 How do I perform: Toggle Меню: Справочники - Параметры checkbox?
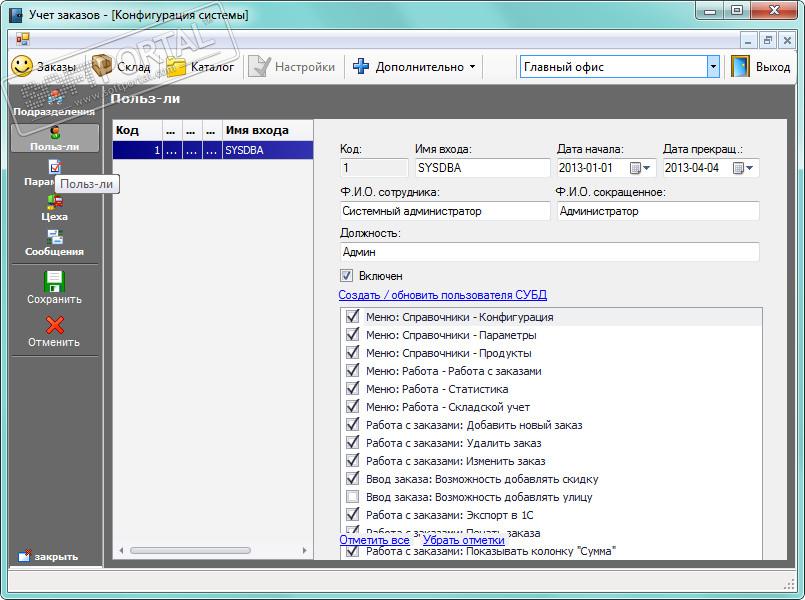pyautogui.click(x=353, y=335)
